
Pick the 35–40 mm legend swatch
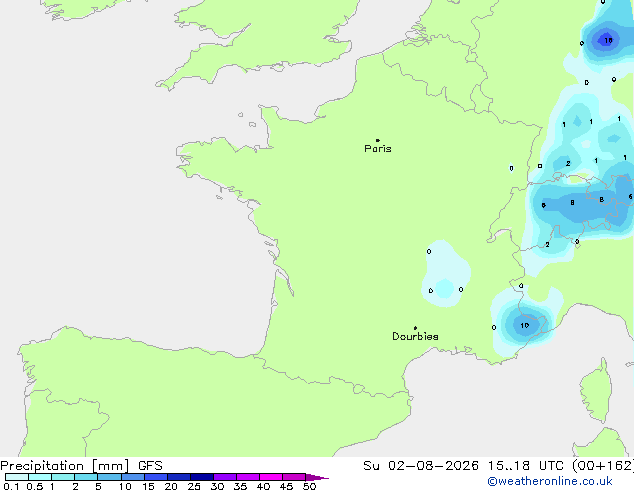point(248,477)
